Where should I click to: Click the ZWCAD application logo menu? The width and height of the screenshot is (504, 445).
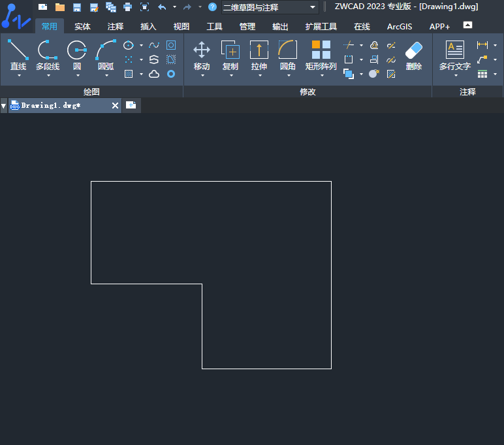click(x=16, y=16)
